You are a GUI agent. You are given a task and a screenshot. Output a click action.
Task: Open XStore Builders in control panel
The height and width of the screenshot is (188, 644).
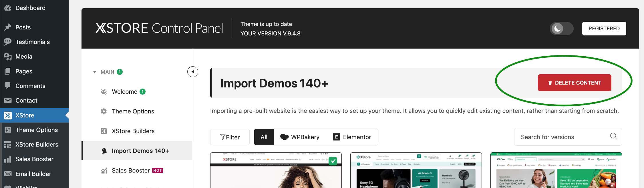(x=137, y=131)
